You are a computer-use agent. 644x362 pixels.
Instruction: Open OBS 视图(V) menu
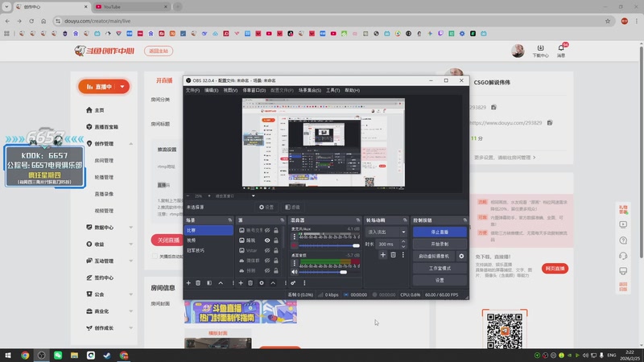230,90
